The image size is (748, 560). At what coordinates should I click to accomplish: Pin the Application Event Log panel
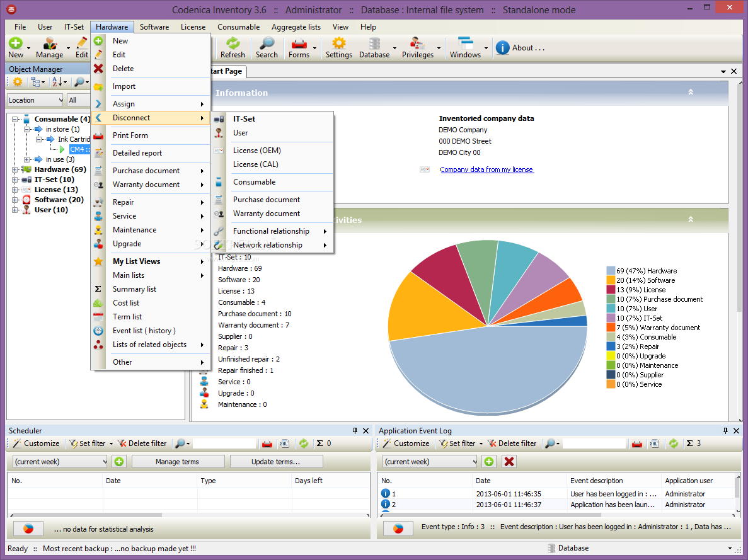pos(725,430)
